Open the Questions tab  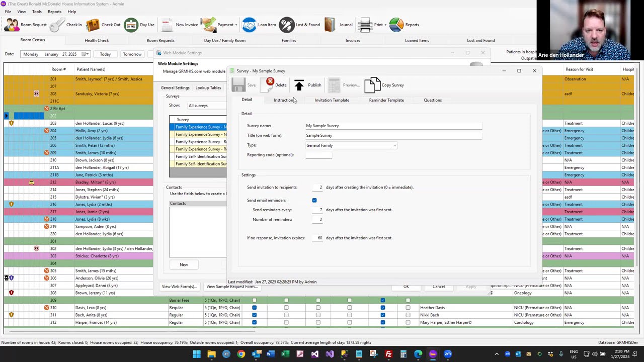(433, 100)
